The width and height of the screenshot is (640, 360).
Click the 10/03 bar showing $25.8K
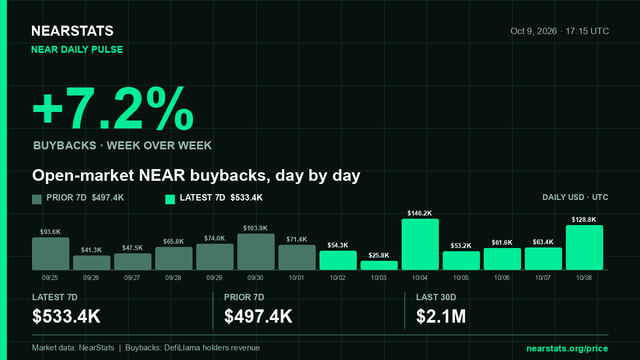(379, 265)
